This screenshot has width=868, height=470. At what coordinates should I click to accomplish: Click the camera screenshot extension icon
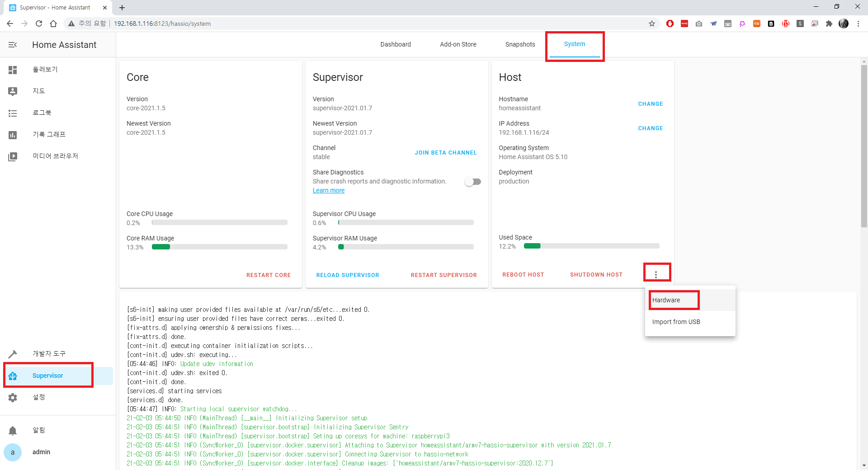699,23
